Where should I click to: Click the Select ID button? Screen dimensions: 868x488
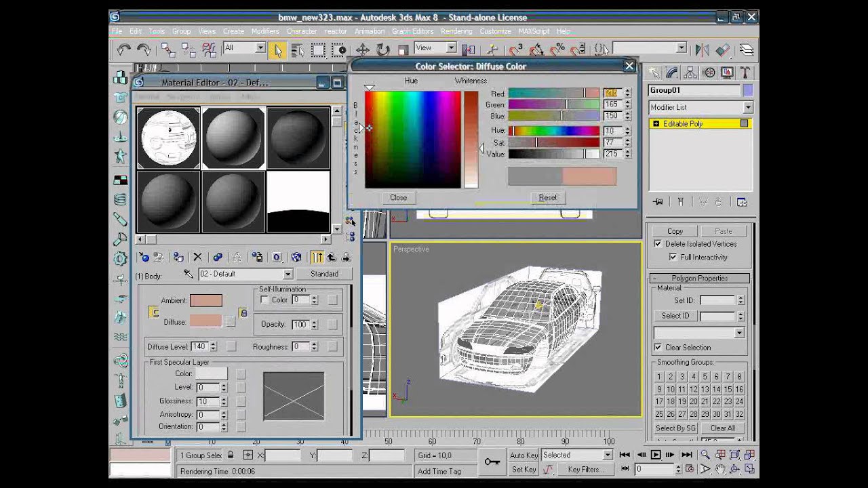[x=675, y=316]
